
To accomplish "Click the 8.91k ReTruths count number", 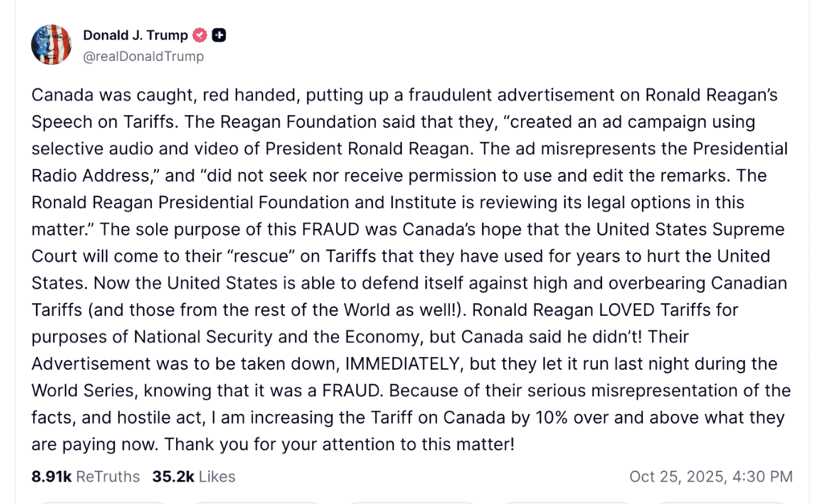I will [50, 477].
